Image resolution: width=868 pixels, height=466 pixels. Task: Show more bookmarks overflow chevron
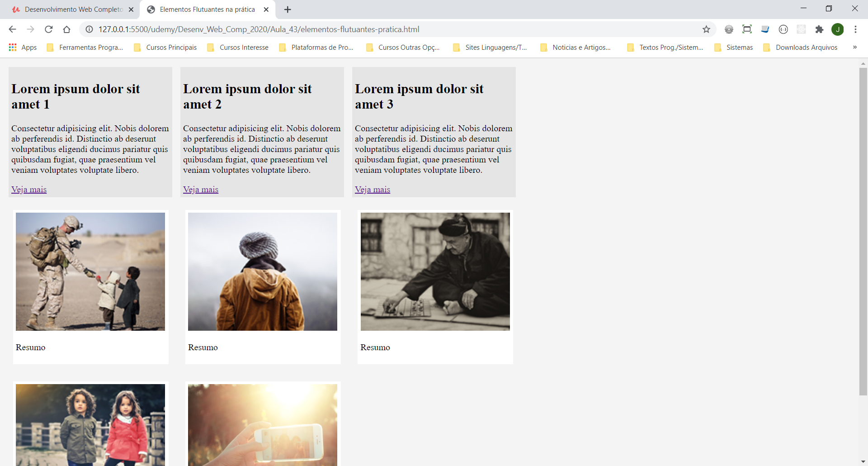[854, 48]
